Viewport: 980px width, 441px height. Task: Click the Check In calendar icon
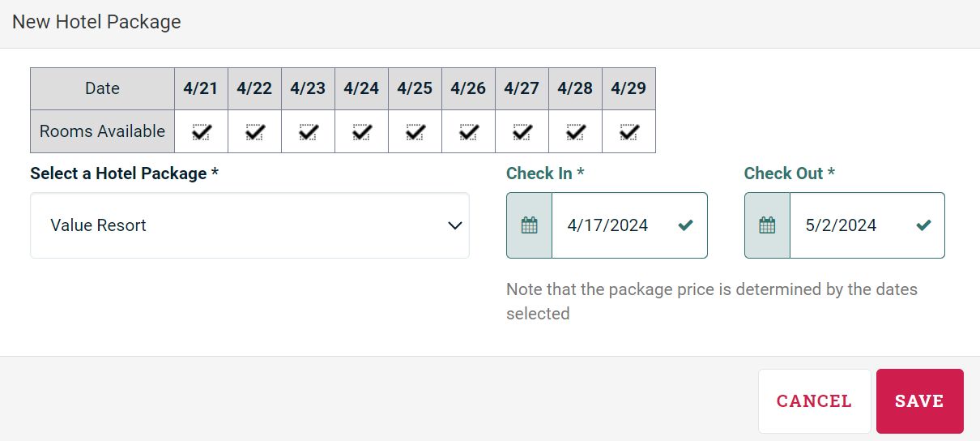[529, 225]
